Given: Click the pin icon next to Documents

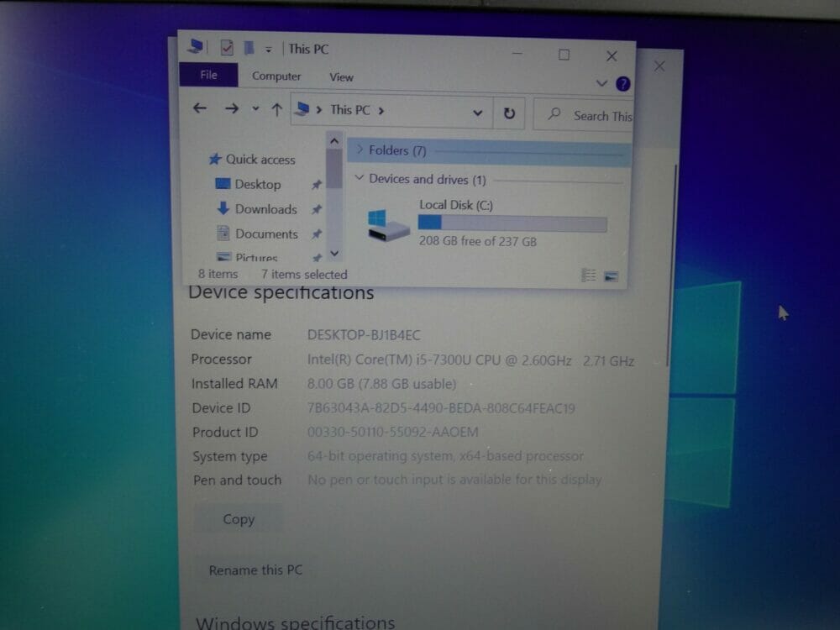Looking at the screenshot, I should (317, 234).
